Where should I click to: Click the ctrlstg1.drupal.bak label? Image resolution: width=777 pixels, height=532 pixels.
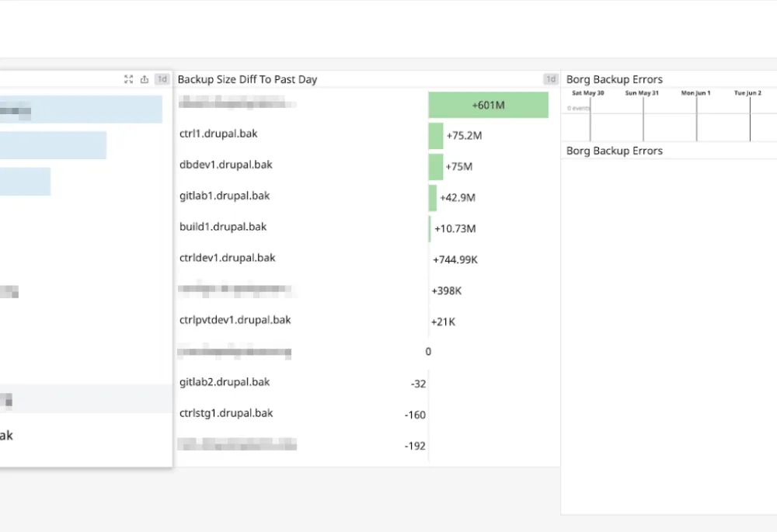225,412
